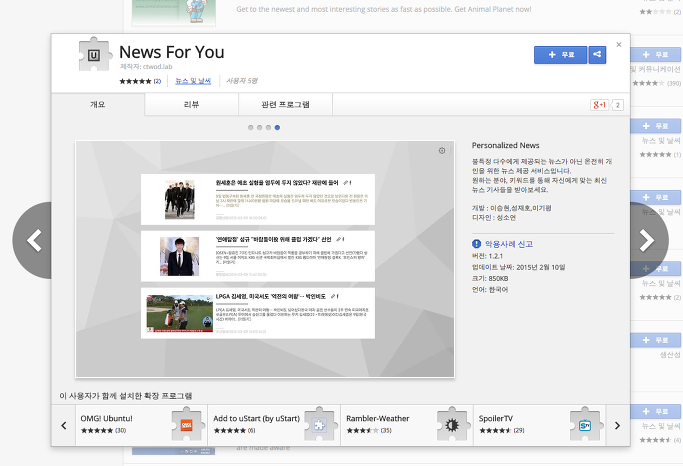Image resolution: width=683 pixels, height=466 pixels.
Task: Click the News For You puzzle icon
Action: pos(93,54)
